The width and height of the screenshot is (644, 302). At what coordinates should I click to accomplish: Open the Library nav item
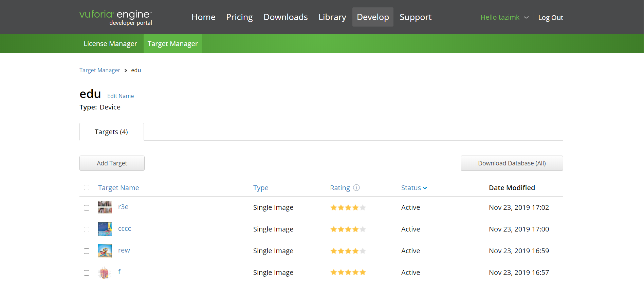332,17
